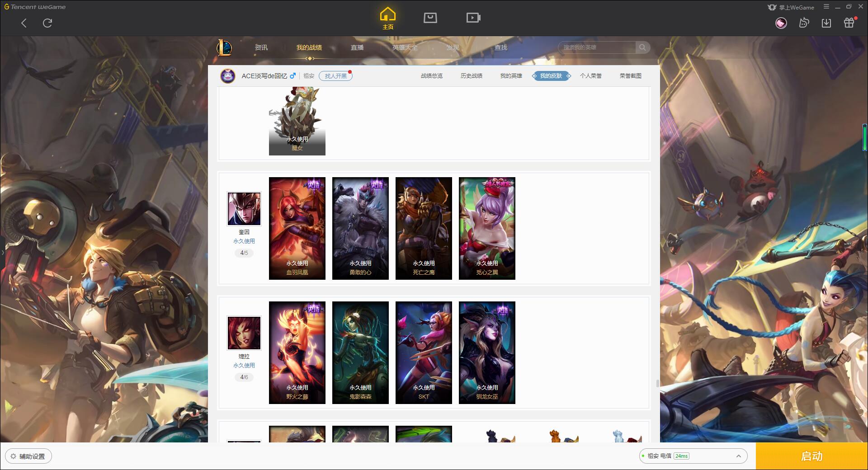This screenshot has height=470, width=868.
Task: Open the 我的英雄 sub-tab
Action: (x=511, y=76)
